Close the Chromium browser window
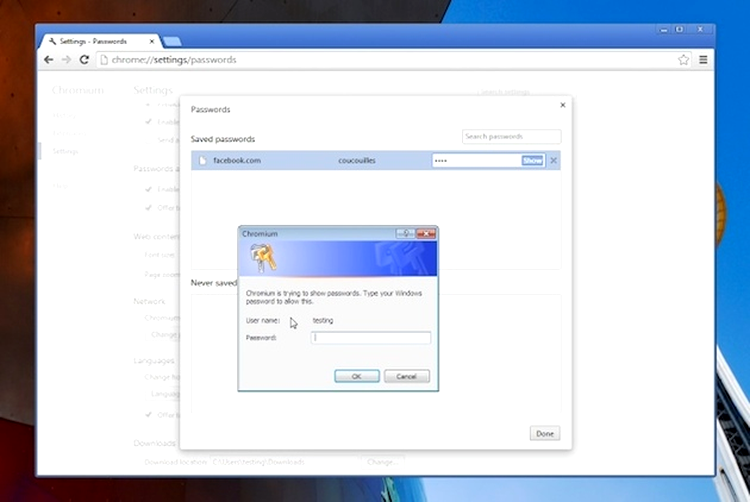 700,30
